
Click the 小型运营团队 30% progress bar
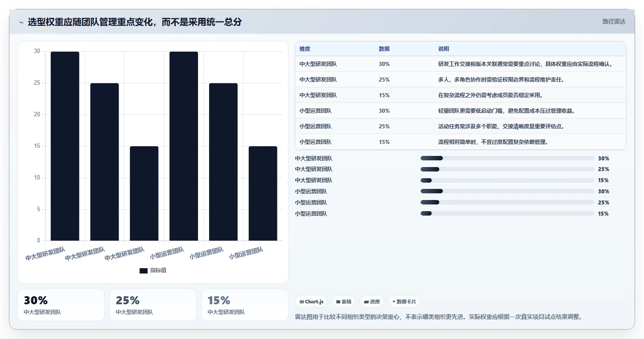pyautogui.click(x=508, y=192)
